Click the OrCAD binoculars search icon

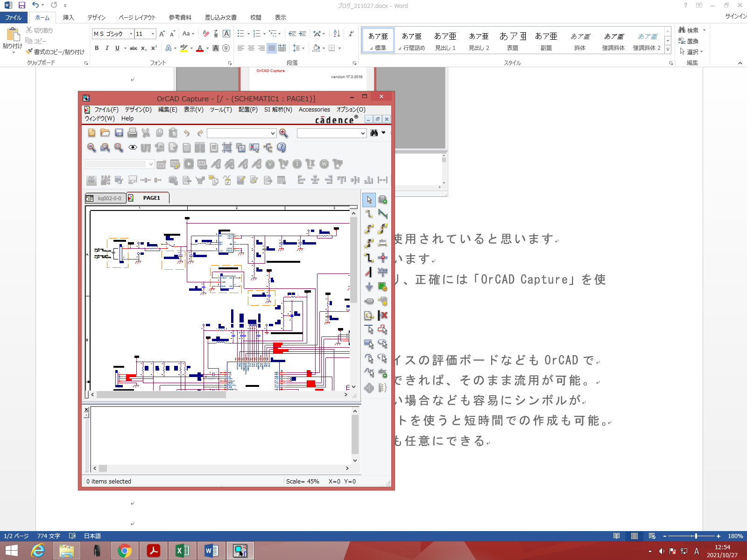tap(374, 133)
